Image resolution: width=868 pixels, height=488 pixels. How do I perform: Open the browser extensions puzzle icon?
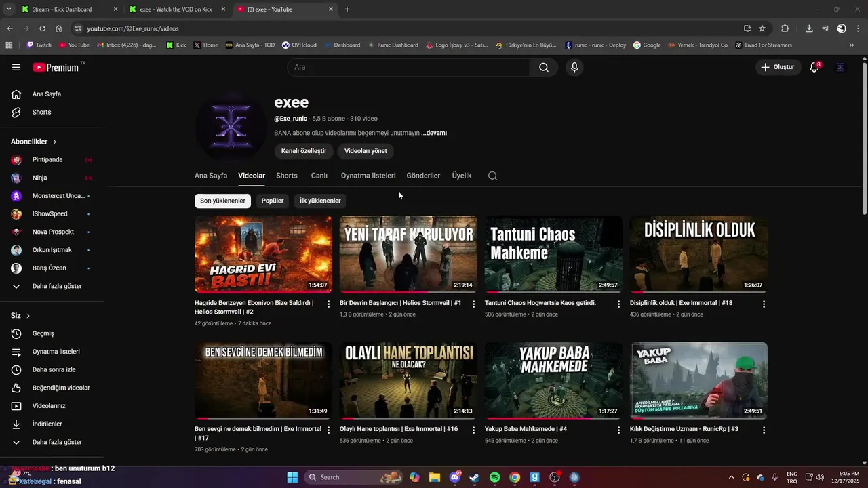(785, 28)
